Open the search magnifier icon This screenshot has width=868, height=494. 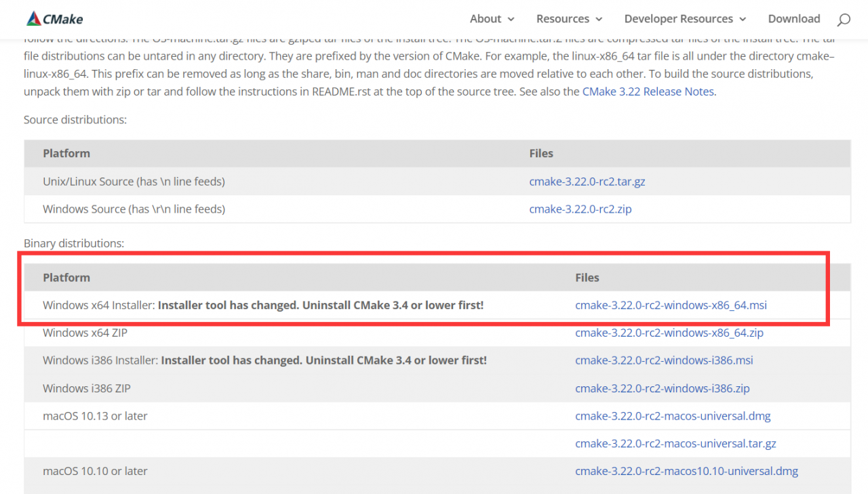844,20
